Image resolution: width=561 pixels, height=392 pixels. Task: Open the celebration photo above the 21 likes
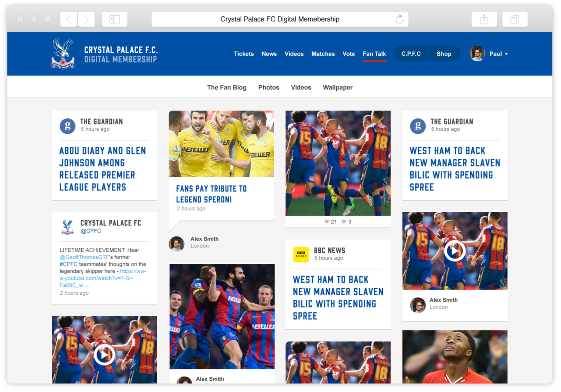(338, 163)
